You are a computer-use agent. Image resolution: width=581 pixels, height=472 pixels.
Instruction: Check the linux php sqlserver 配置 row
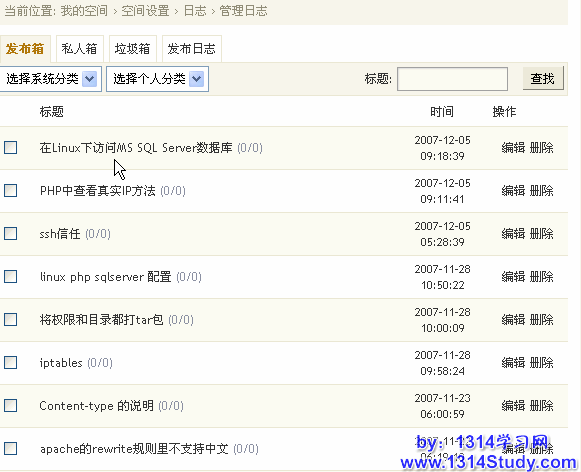(x=10, y=276)
